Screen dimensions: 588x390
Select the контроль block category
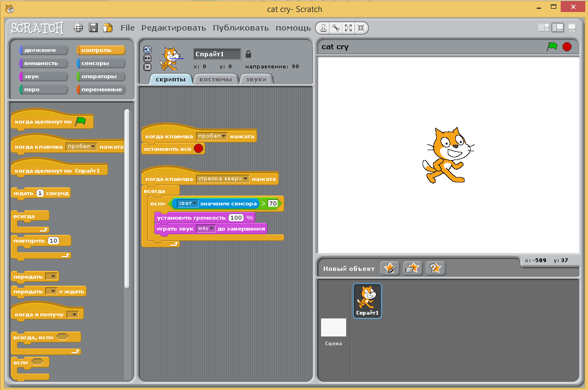(101, 50)
